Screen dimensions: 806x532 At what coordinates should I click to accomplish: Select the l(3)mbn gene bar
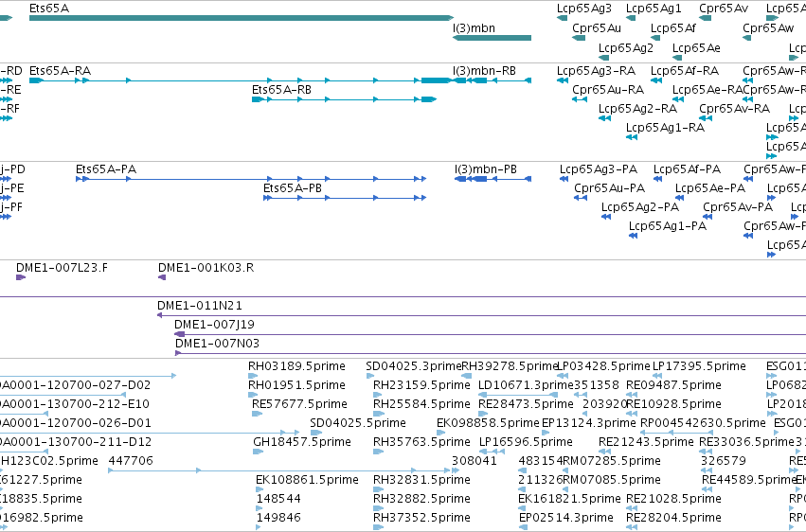tap(492, 38)
